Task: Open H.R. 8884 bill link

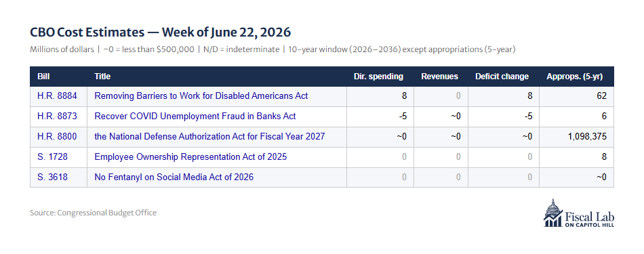Action: tap(57, 96)
